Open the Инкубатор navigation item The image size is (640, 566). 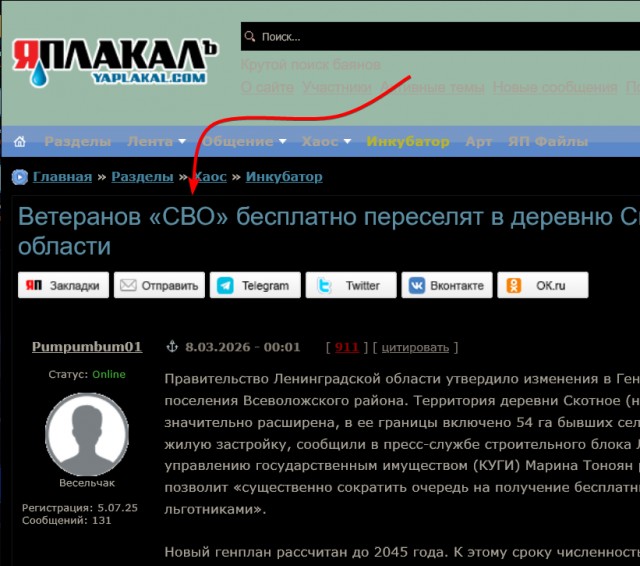point(408,142)
